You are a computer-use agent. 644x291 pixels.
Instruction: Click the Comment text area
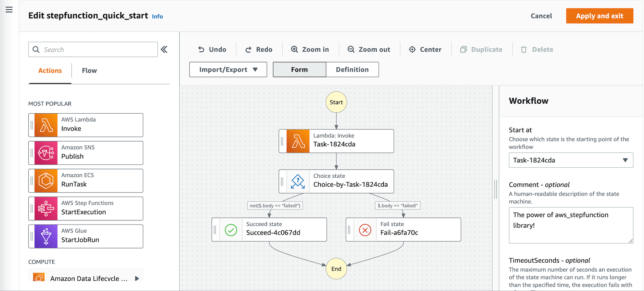(571, 225)
